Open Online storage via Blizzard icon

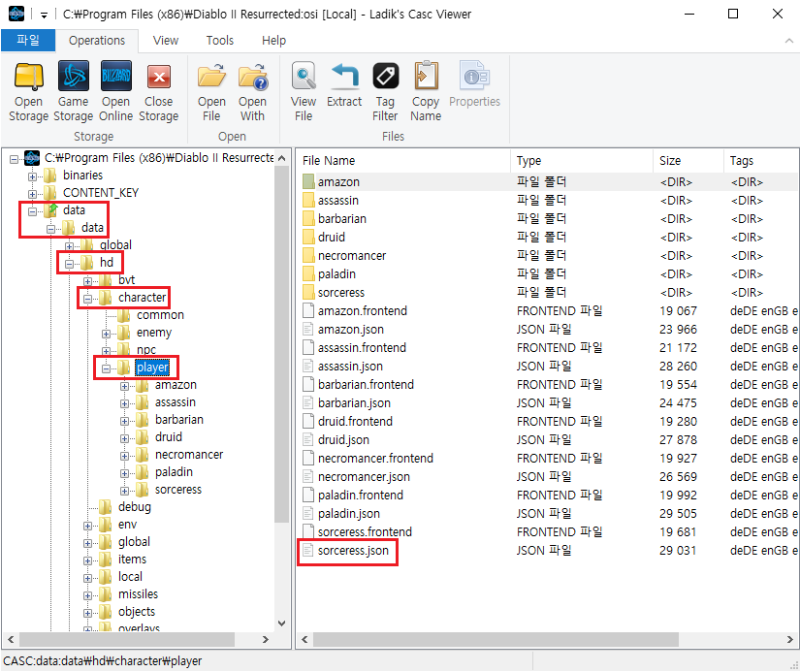pos(115,77)
